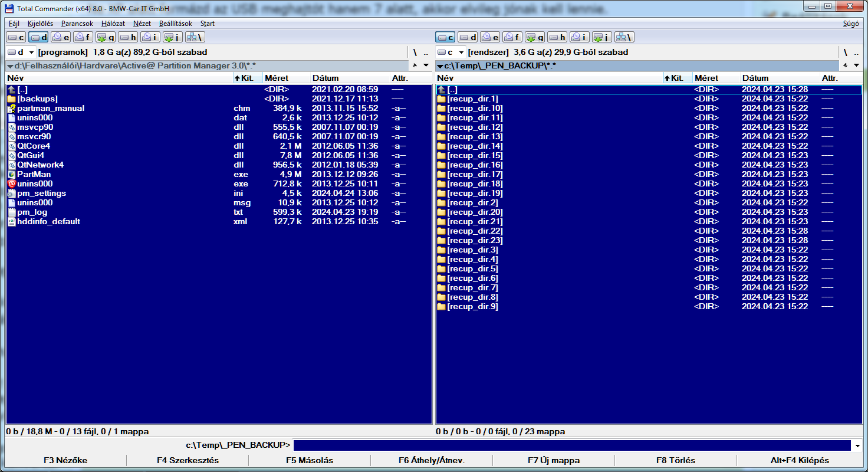868x472 pixels.
Task: Open network neighborhood in left panel
Action: point(195,37)
